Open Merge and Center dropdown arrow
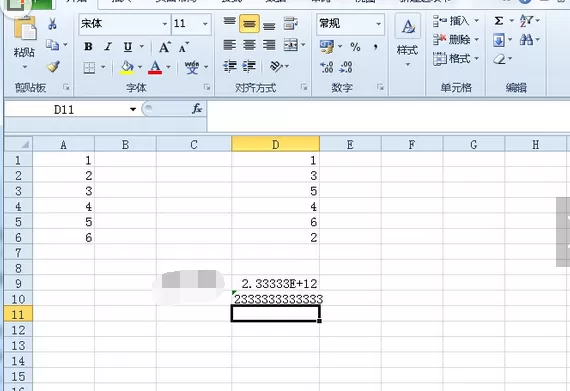Screen dimensions: 570x391 303,45
